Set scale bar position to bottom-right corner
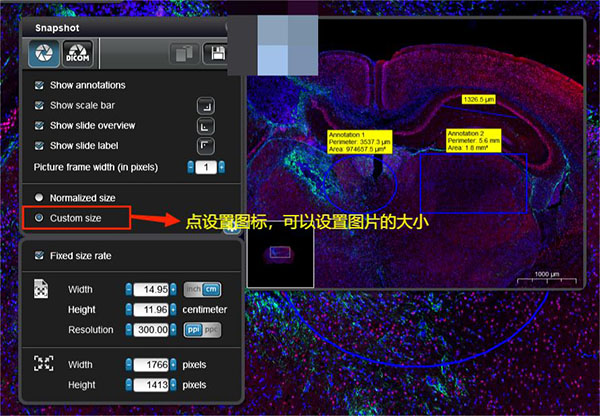Image resolution: width=600 pixels, height=416 pixels. tap(204, 105)
